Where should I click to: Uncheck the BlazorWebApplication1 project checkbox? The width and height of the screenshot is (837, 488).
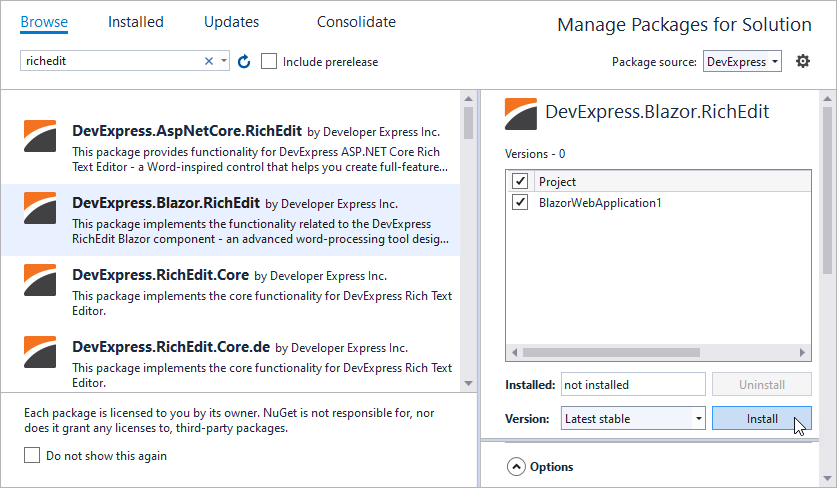click(x=520, y=202)
